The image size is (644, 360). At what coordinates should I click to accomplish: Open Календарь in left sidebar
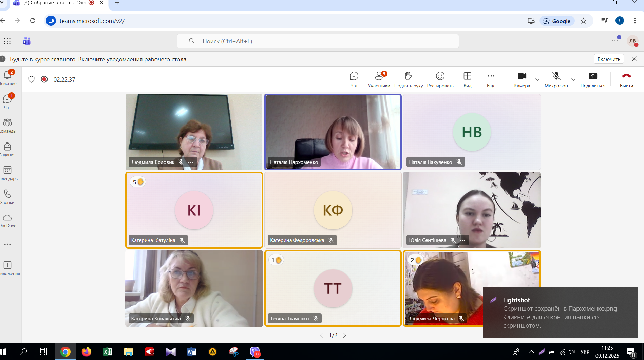coord(7,173)
